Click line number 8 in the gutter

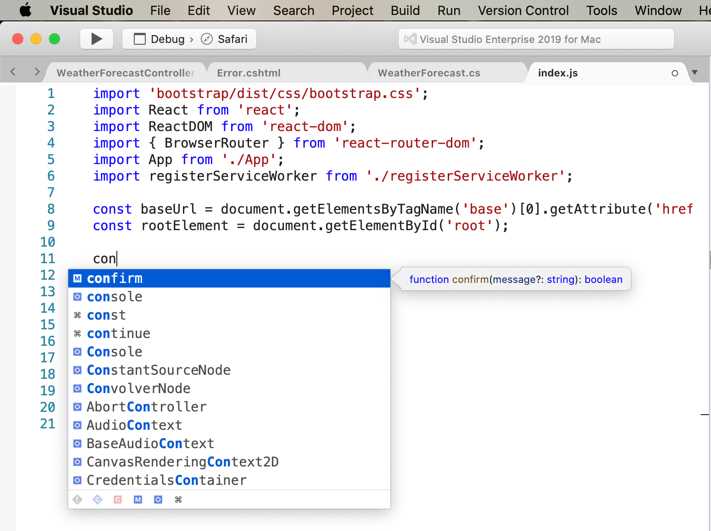51,209
